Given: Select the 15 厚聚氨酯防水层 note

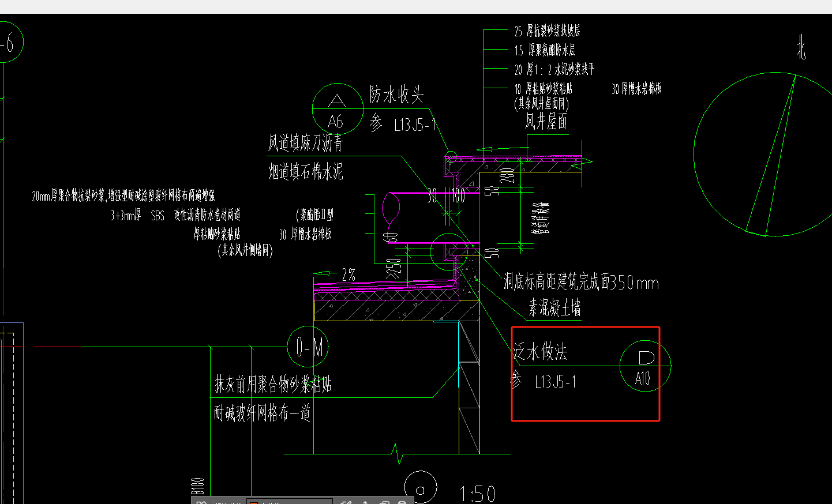Looking at the screenshot, I should [545, 50].
